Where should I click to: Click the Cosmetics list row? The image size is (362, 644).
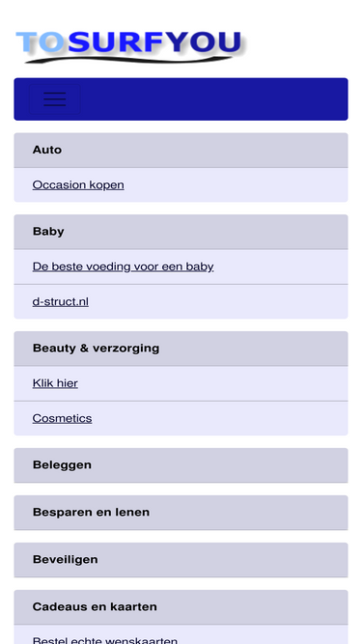coord(181,418)
